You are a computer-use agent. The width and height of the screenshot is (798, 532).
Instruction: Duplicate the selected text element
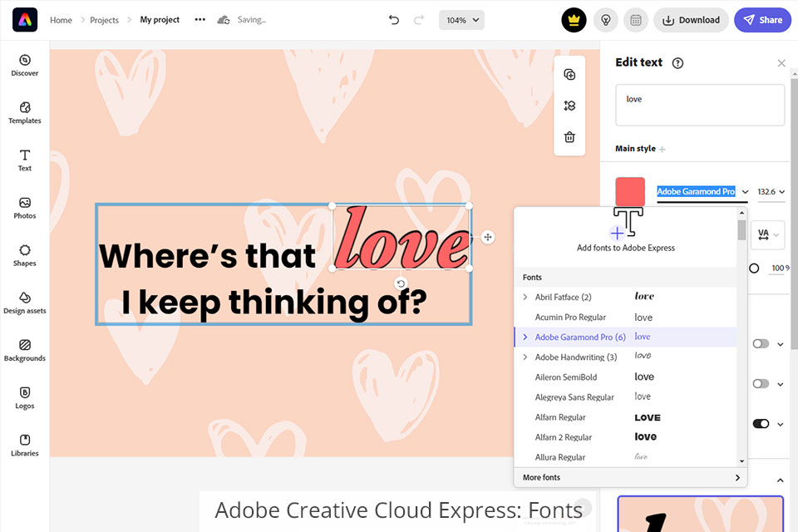pyautogui.click(x=569, y=74)
